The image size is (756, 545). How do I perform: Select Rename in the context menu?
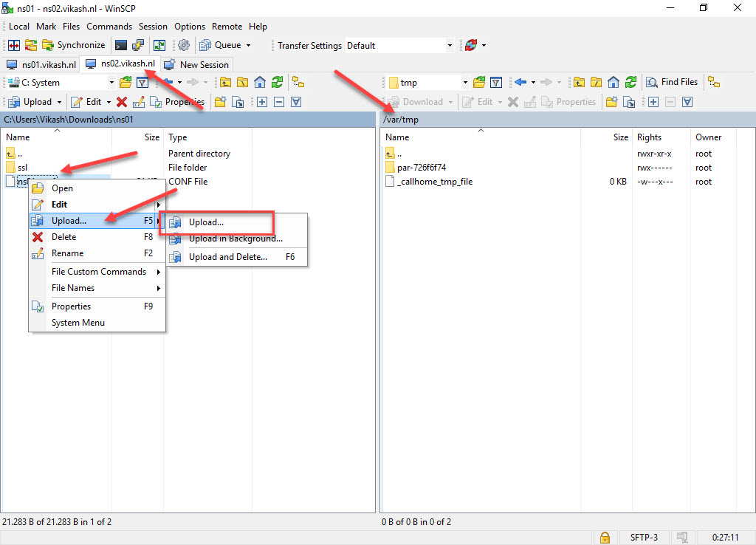click(98, 254)
